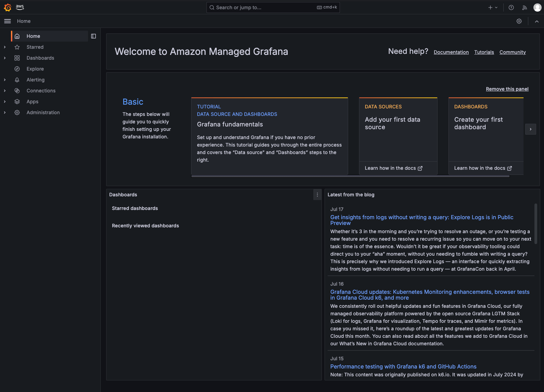Click the Apps layers icon
The height and width of the screenshot is (392, 544).
point(17,102)
